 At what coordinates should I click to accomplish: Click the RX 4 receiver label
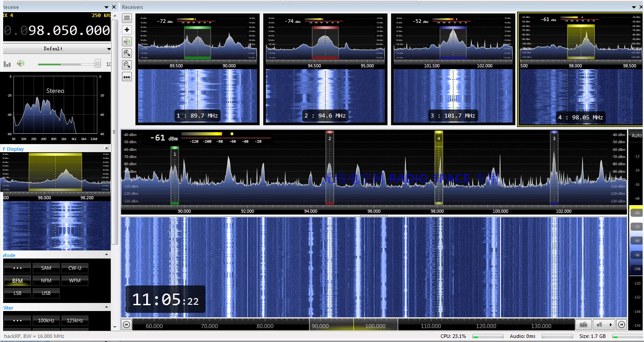(x=8, y=15)
